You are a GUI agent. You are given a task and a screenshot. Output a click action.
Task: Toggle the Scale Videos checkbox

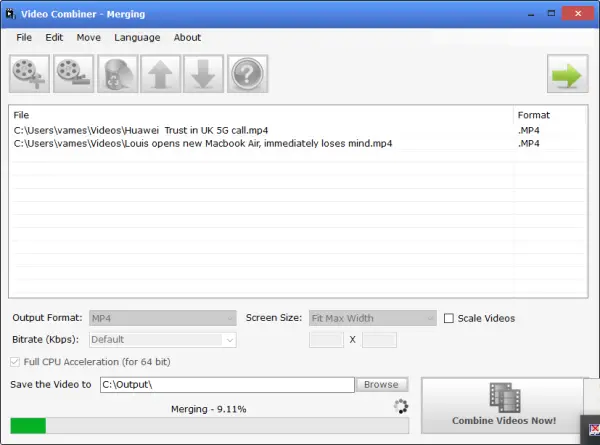coord(449,318)
